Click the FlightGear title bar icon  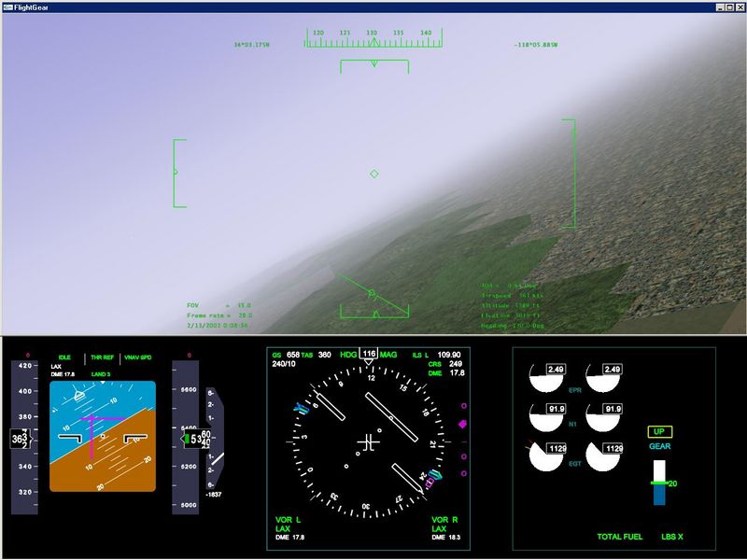point(8,7)
